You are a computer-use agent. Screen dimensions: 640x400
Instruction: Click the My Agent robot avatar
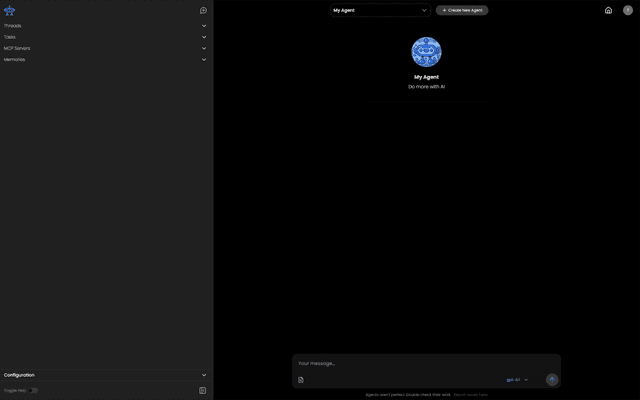coord(426,52)
